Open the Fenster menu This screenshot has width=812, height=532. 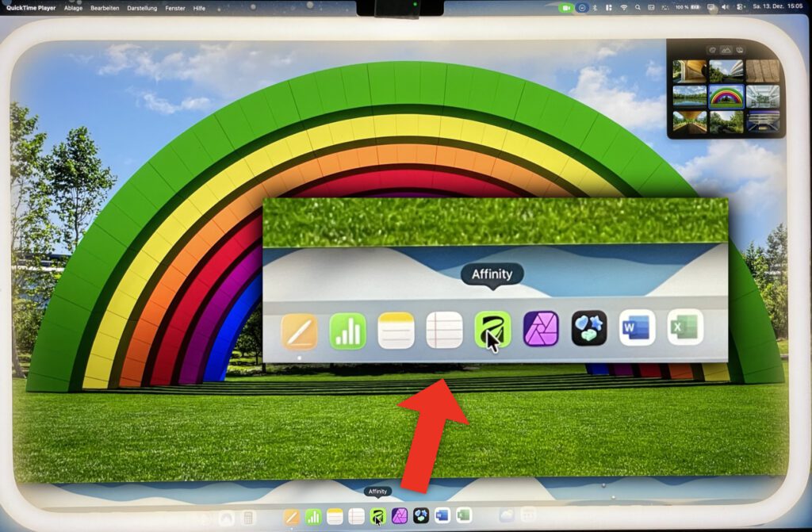[175, 9]
